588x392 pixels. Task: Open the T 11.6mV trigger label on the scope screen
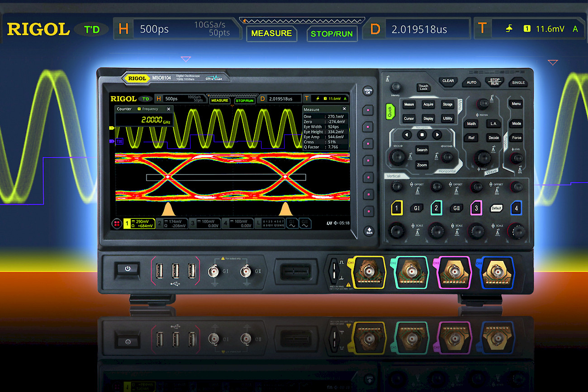point(327,99)
